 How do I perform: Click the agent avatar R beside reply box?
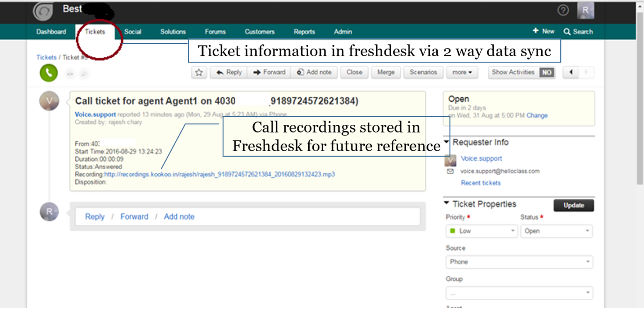tap(49, 212)
